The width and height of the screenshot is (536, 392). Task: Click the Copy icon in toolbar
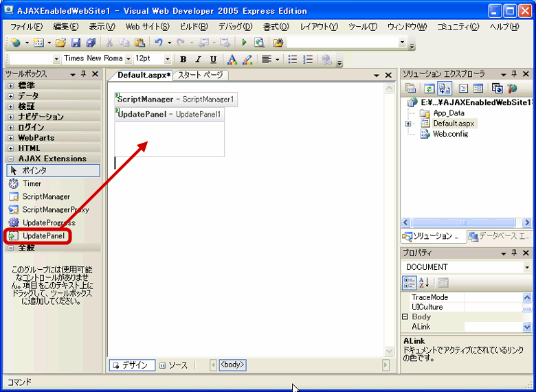124,43
